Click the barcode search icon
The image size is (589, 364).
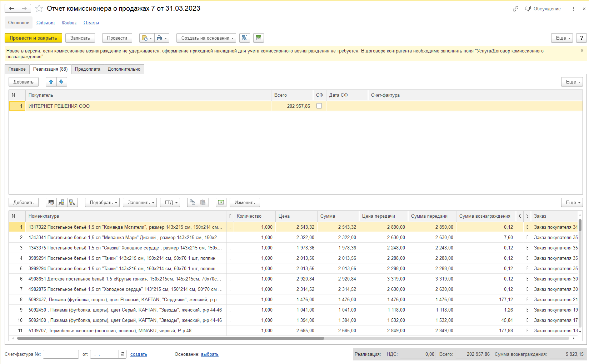click(x=51, y=202)
